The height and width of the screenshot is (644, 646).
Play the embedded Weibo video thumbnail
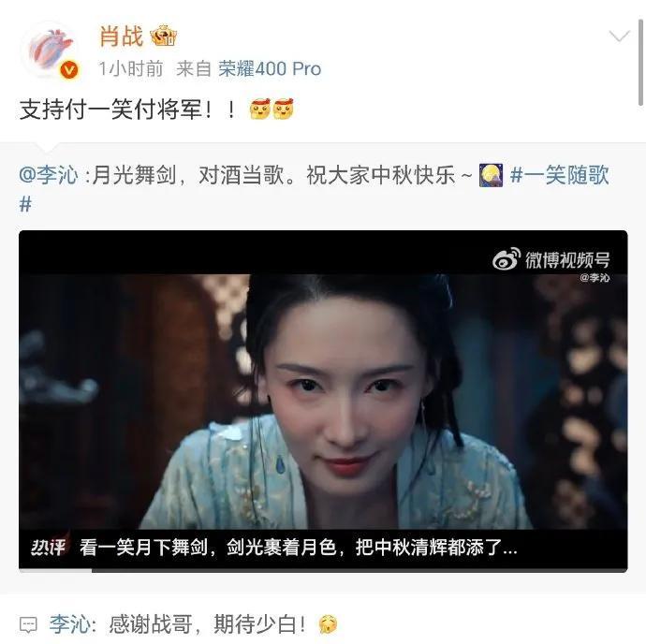click(x=323, y=400)
